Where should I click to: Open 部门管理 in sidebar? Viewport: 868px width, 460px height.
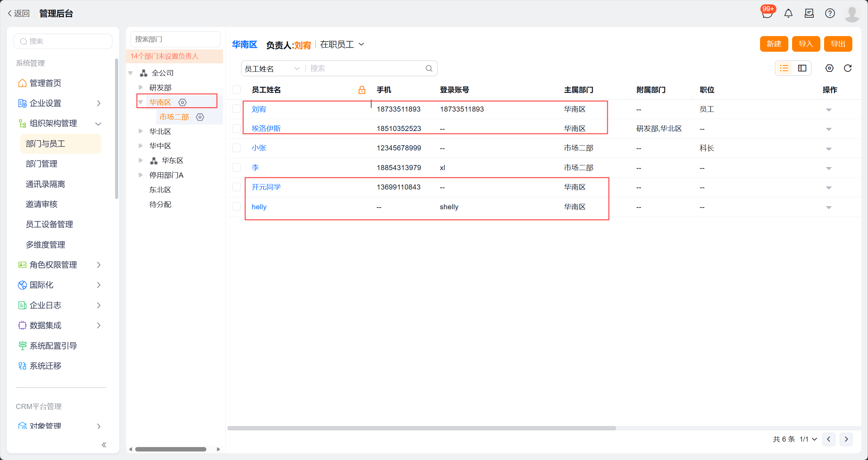(x=42, y=164)
